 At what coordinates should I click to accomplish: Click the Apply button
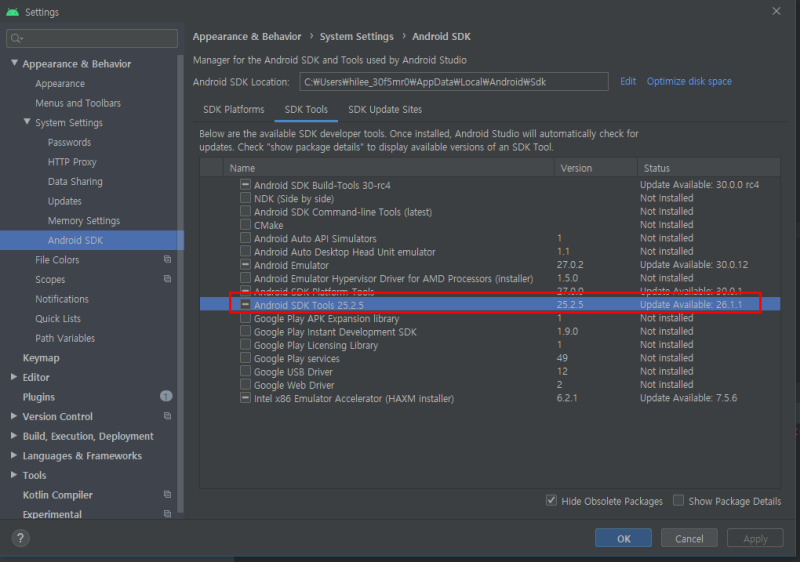(x=755, y=538)
